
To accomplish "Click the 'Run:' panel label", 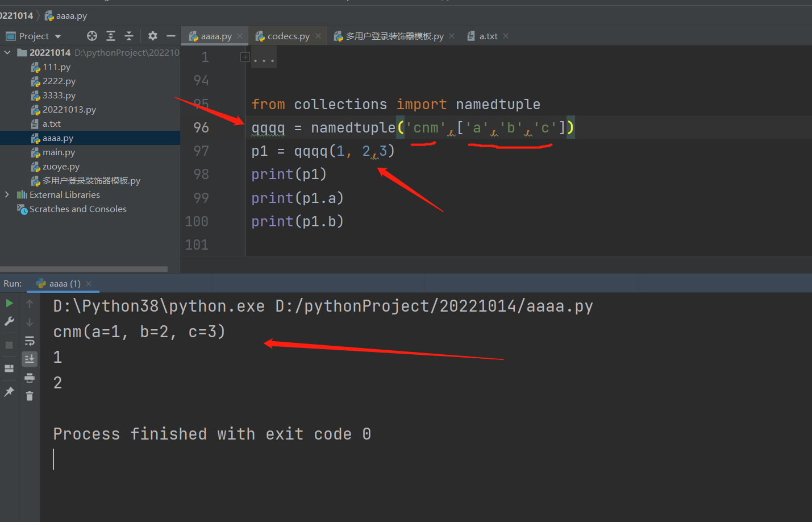I will click(x=13, y=283).
